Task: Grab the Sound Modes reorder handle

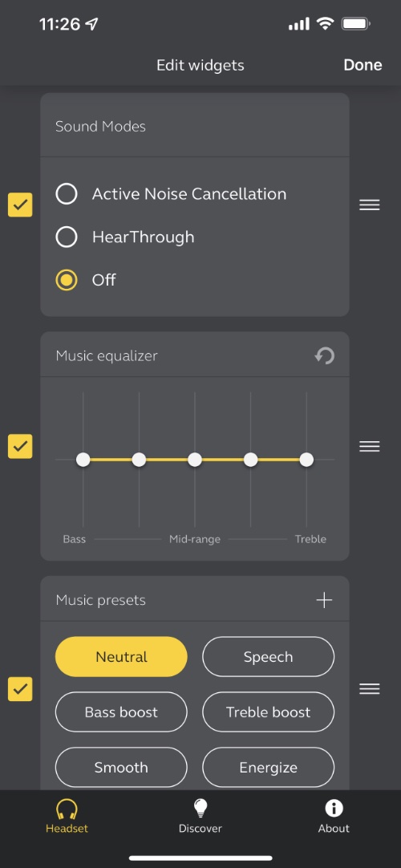Action: click(370, 205)
